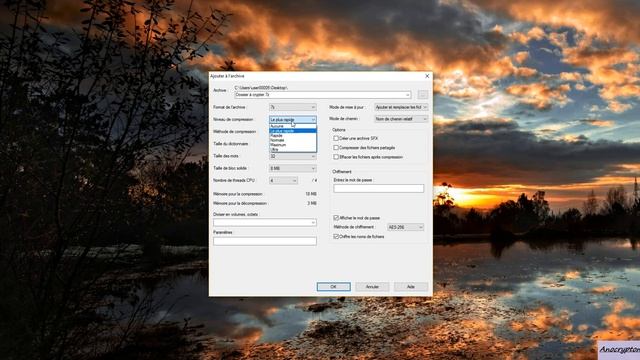Screen dimensions: 640x360
Task: Enable Compresser des fichiers partagés
Action: (x=336, y=148)
